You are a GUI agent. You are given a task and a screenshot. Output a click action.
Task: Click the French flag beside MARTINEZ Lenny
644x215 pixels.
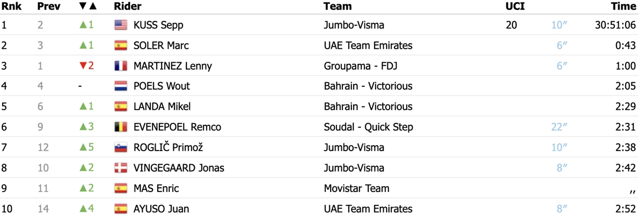121,66
